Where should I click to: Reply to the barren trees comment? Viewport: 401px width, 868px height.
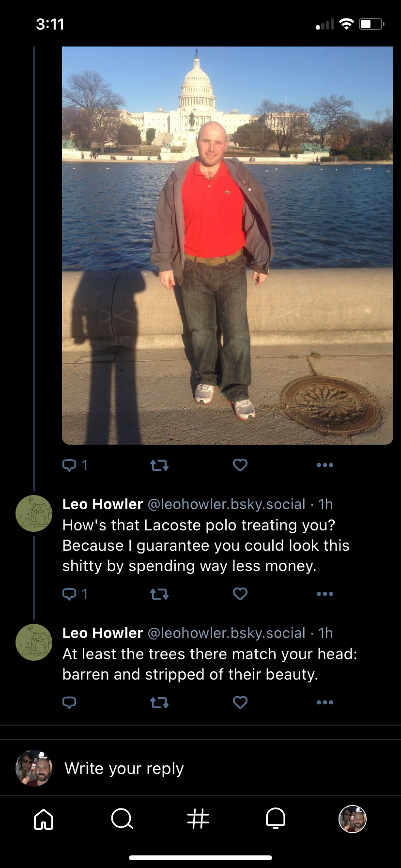[x=70, y=702]
